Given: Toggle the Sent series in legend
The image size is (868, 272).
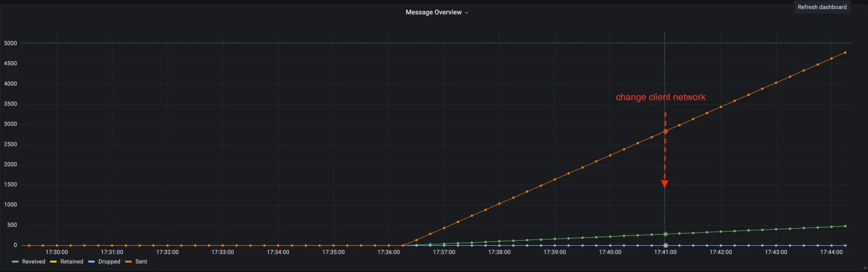Looking at the screenshot, I should 141,262.
